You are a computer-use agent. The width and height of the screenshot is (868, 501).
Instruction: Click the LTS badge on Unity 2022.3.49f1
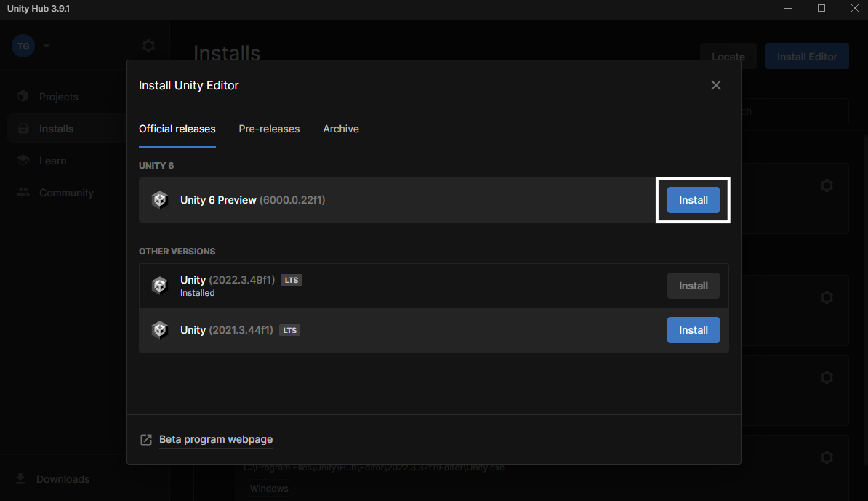click(x=292, y=280)
